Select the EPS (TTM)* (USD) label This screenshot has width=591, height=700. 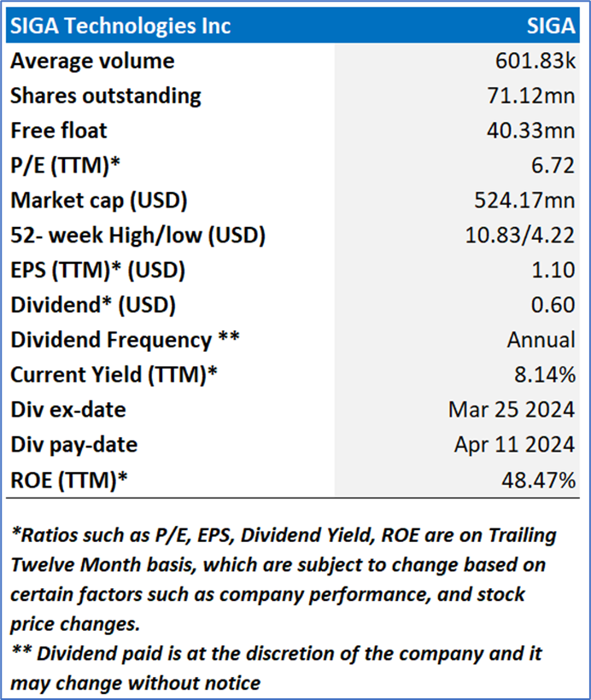(97, 270)
